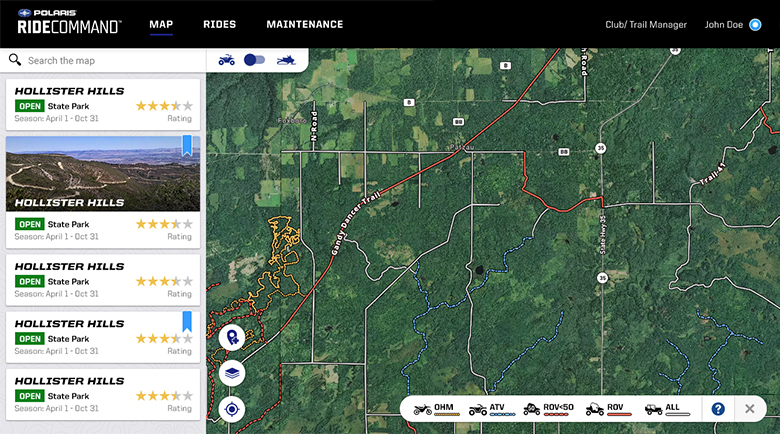The image size is (780, 434).
Task: Click the add waypoint pin button
Action: coord(232,337)
